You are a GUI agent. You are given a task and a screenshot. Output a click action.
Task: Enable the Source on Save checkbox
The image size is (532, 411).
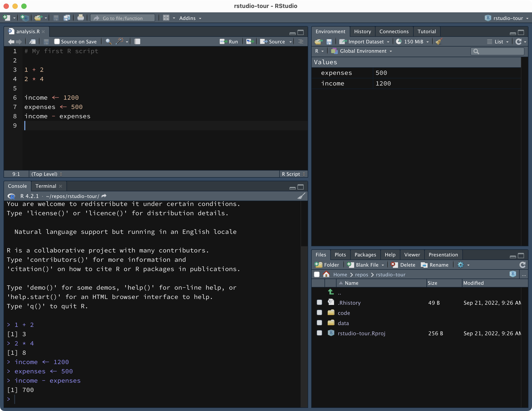pos(57,42)
